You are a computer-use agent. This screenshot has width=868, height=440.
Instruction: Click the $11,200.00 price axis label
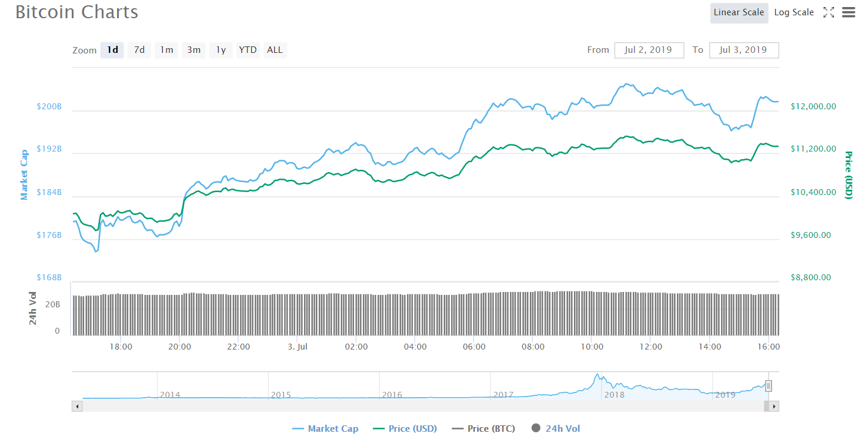pos(813,149)
